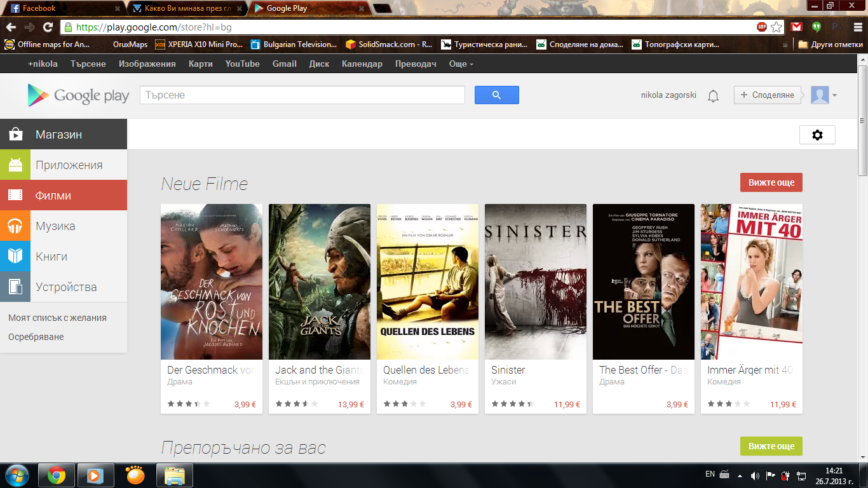Reload the page with refresh icon
Image resolution: width=868 pixels, height=488 pixels.
(x=48, y=27)
